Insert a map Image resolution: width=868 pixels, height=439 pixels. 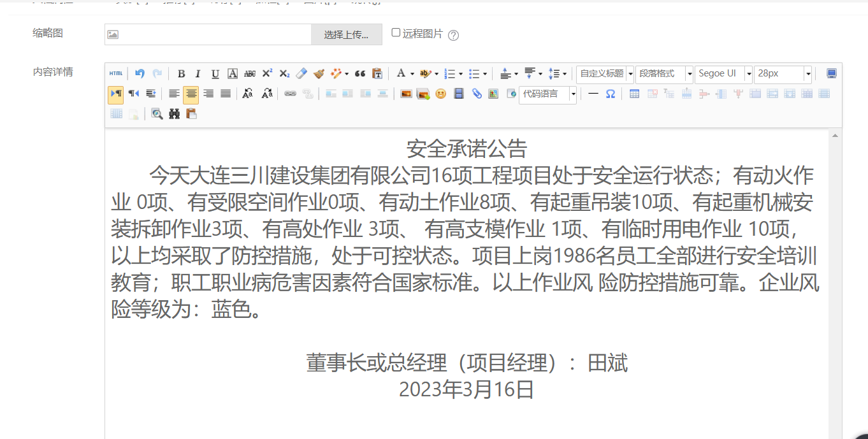493,94
